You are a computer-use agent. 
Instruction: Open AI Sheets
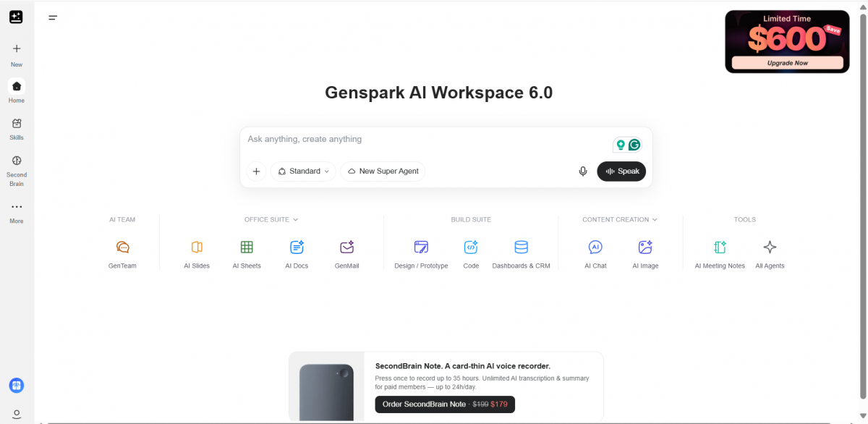[x=247, y=254]
